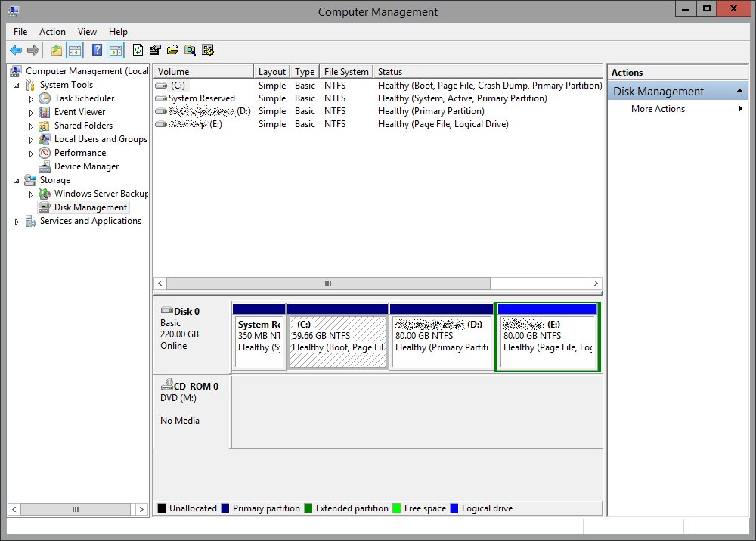Click the Up one level folder icon

pyautogui.click(x=57, y=50)
